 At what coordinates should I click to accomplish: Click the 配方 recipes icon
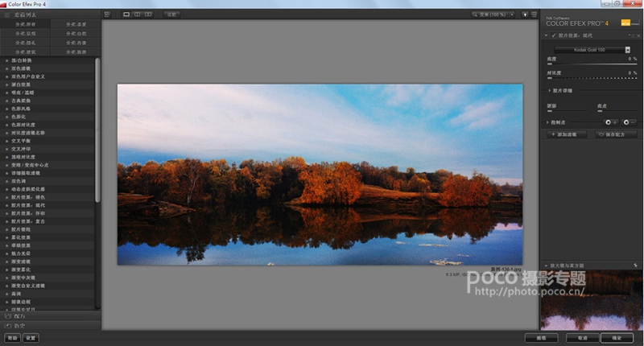pyautogui.click(x=7, y=316)
